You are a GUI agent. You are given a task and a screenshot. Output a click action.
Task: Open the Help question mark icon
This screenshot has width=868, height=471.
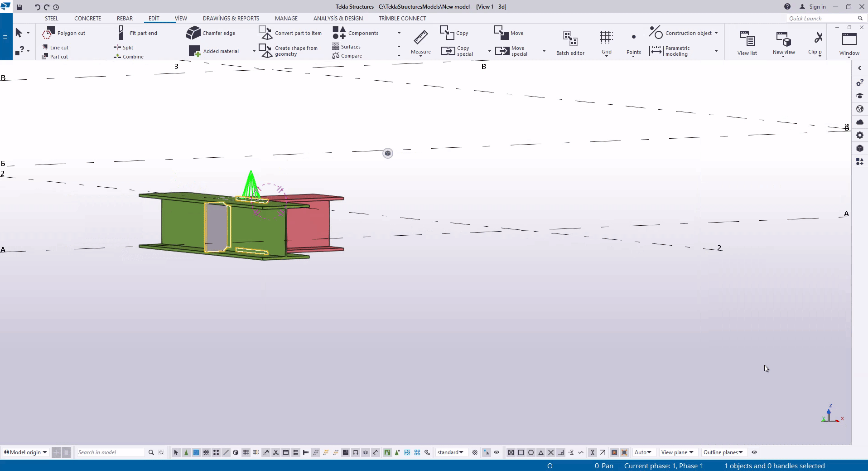[x=787, y=6]
